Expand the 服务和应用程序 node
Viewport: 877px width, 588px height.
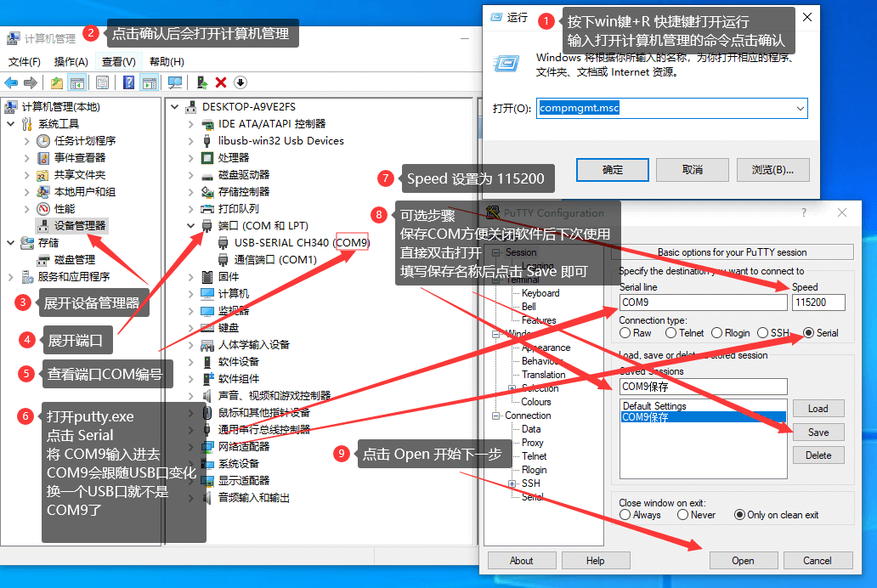click(x=11, y=277)
